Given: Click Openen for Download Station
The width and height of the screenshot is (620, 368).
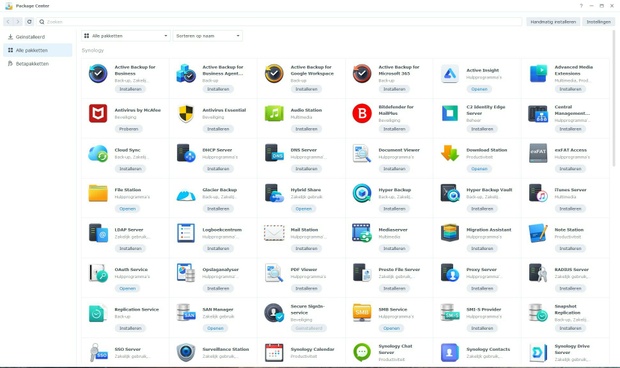Looking at the screenshot, I should pyautogui.click(x=479, y=169).
